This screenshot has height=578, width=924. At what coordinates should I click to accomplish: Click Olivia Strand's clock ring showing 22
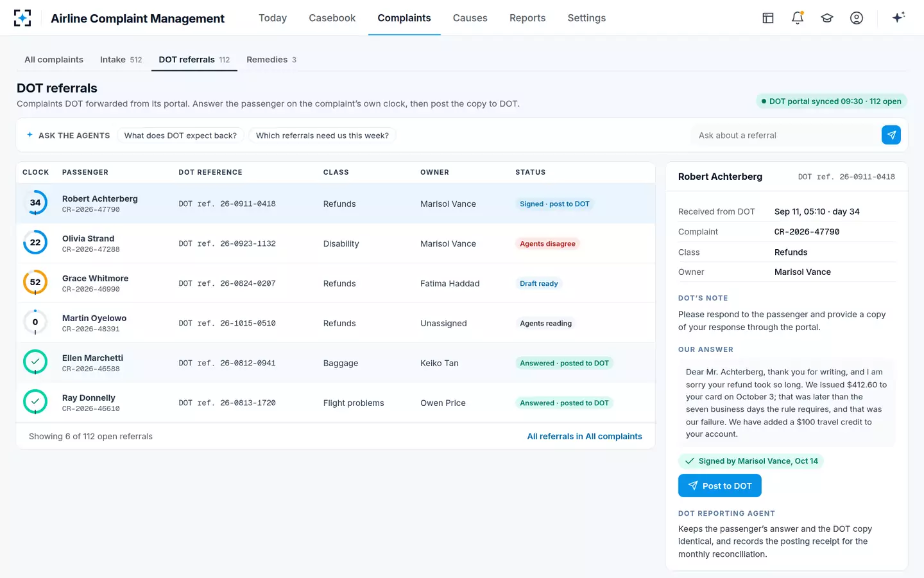[x=35, y=243]
